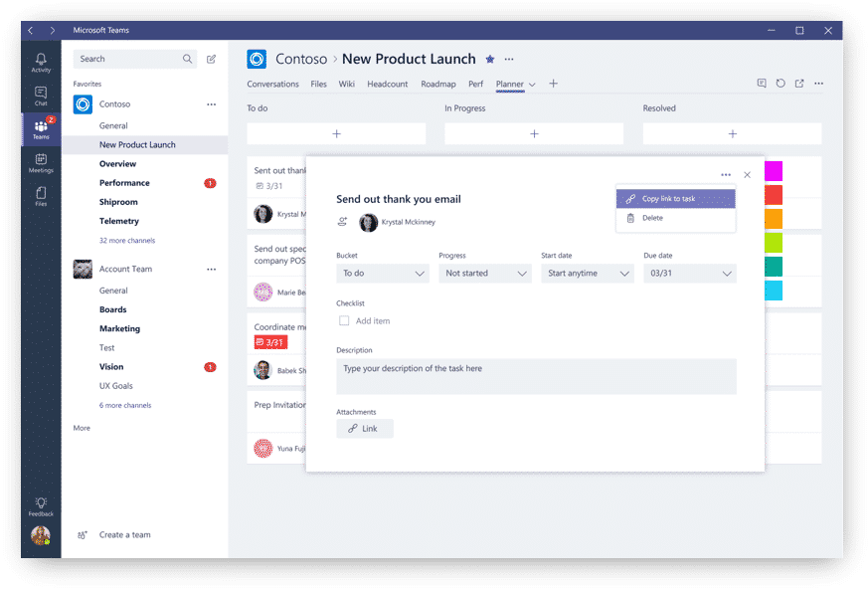Open the Marketing channel
The image size is (868, 589).
pos(119,328)
